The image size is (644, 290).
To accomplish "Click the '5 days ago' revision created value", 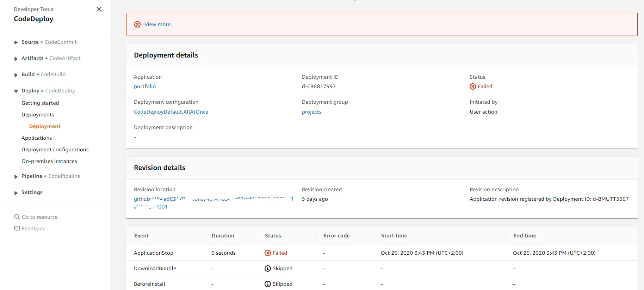I will tap(315, 199).
